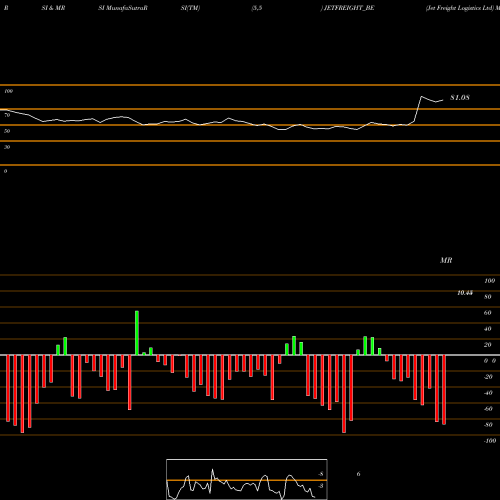Click the 100 level label on RSI panel
Image resolution: width=500 pixels, height=500 pixels.
click(8, 91)
